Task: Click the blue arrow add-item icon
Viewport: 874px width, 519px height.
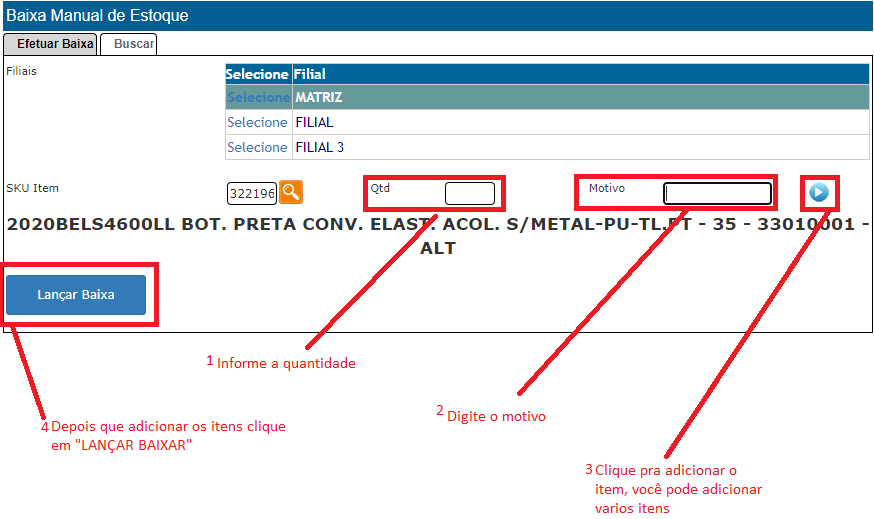Action: [x=819, y=192]
